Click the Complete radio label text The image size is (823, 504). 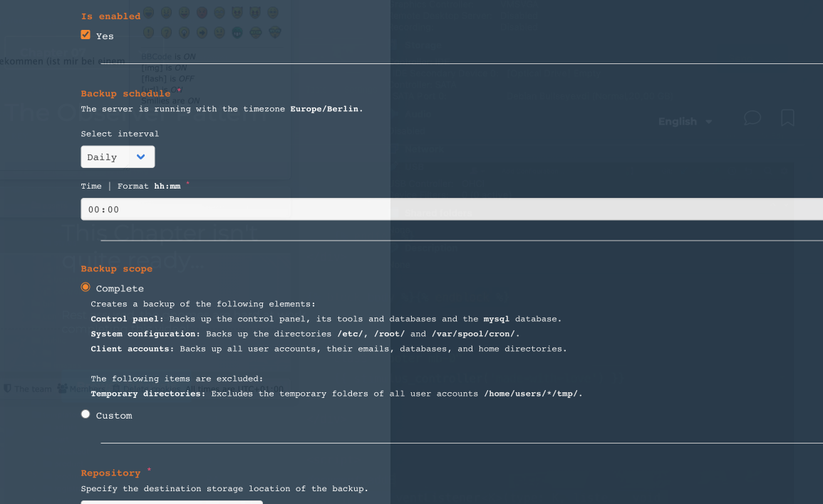pos(120,288)
